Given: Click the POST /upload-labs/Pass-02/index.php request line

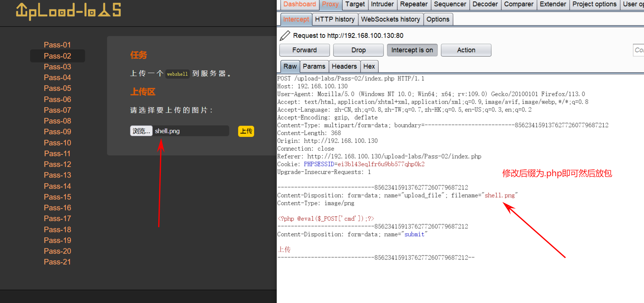Looking at the screenshot, I should click(351, 79).
